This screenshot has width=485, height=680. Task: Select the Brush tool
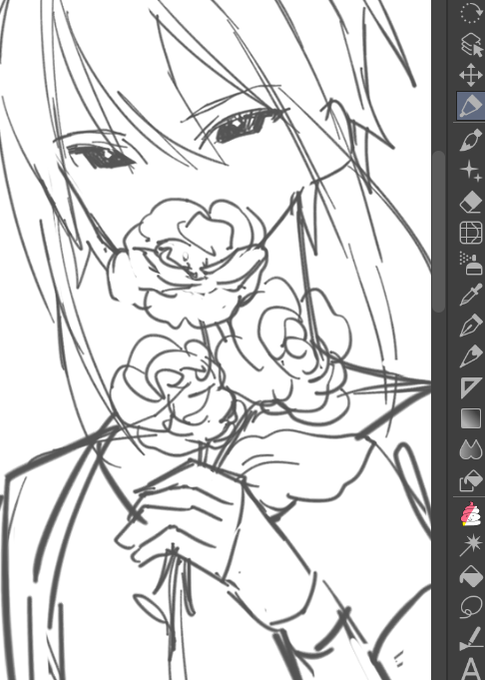[470, 141]
